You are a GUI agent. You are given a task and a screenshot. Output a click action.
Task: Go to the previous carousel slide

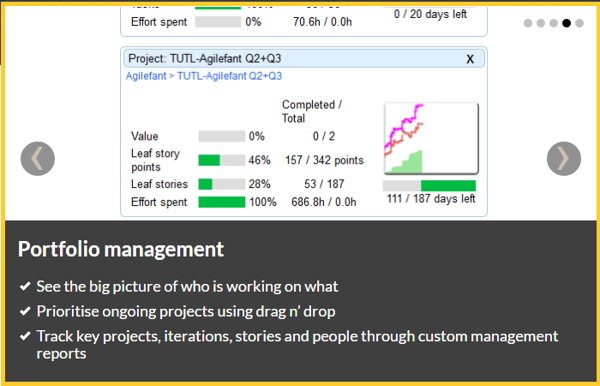[38, 158]
